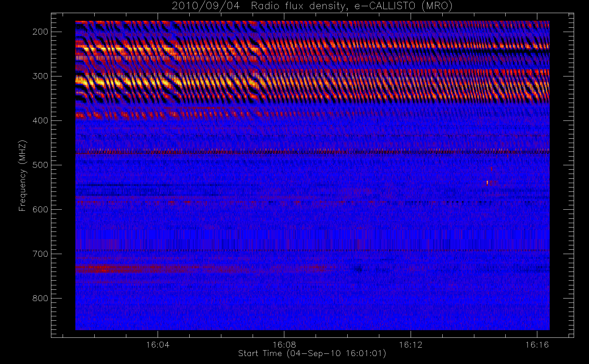Click the 16:12 time tick label
589x364 pixels.
tap(411, 345)
